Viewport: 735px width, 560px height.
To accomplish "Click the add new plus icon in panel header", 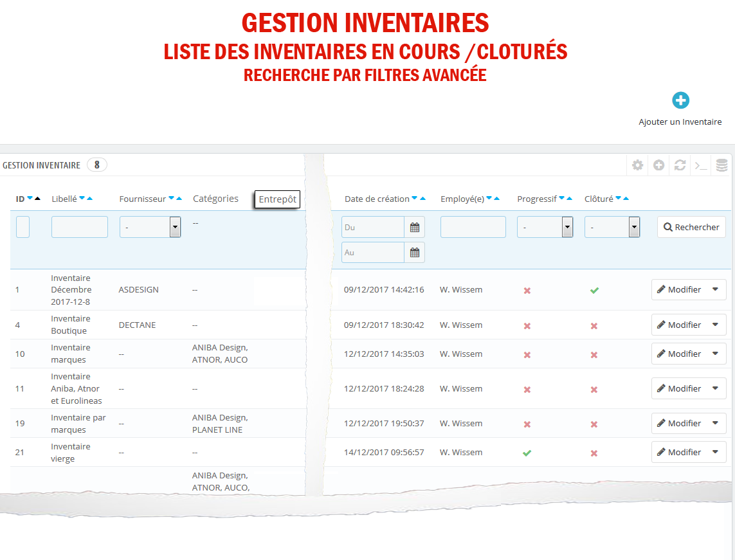I will (658, 165).
